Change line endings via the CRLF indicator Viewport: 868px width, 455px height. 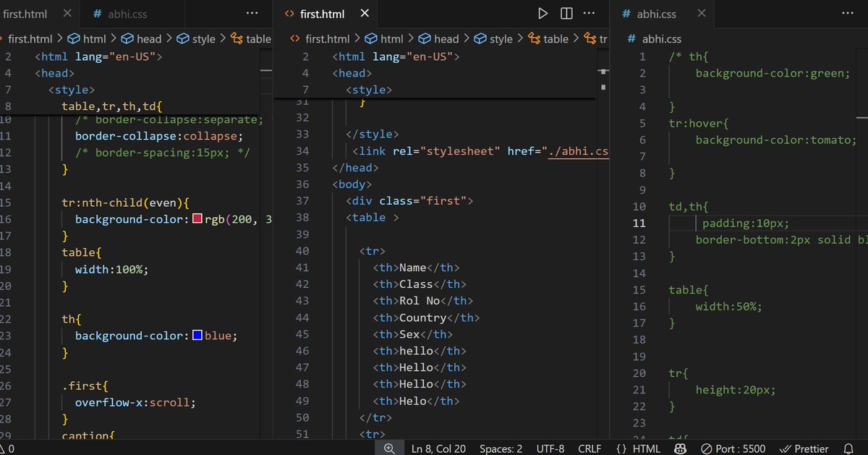[589, 448]
